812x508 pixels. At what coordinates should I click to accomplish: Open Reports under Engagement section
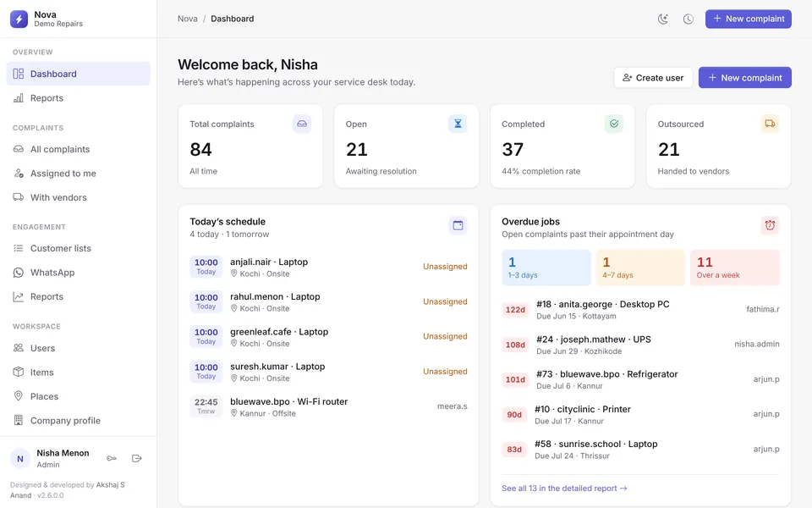(78, 296)
